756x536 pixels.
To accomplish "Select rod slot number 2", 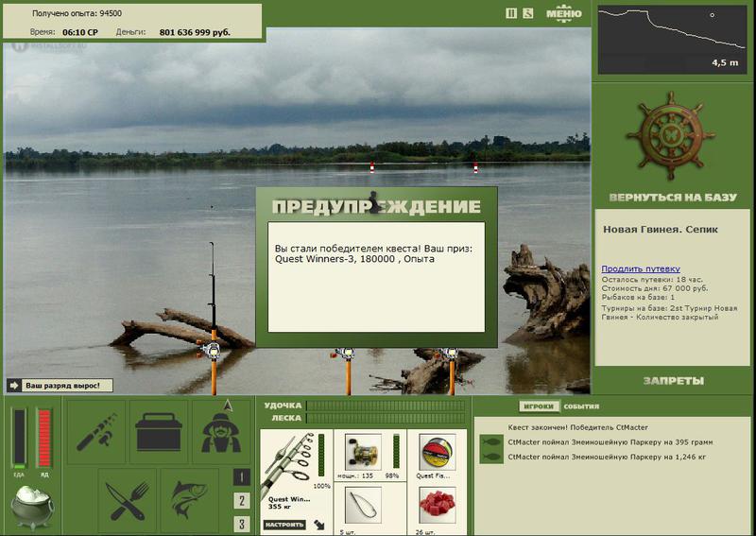I will click(242, 501).
